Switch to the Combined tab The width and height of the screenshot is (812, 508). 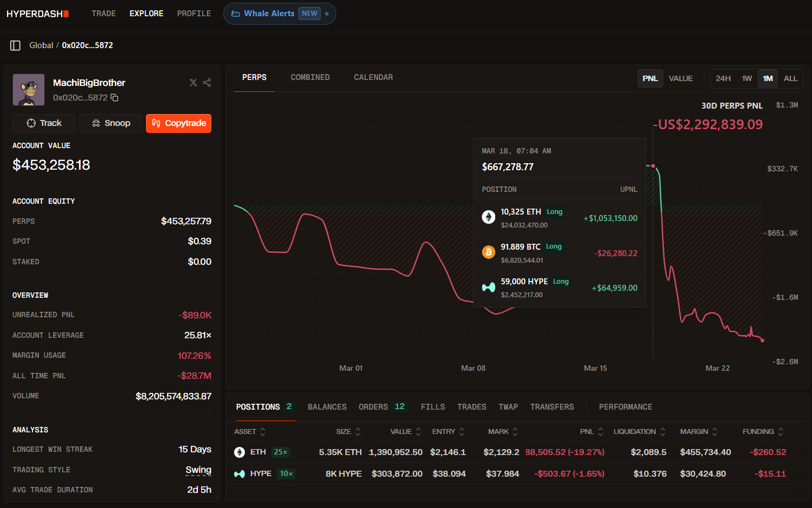pyautogui.click(x=310, y=77)
